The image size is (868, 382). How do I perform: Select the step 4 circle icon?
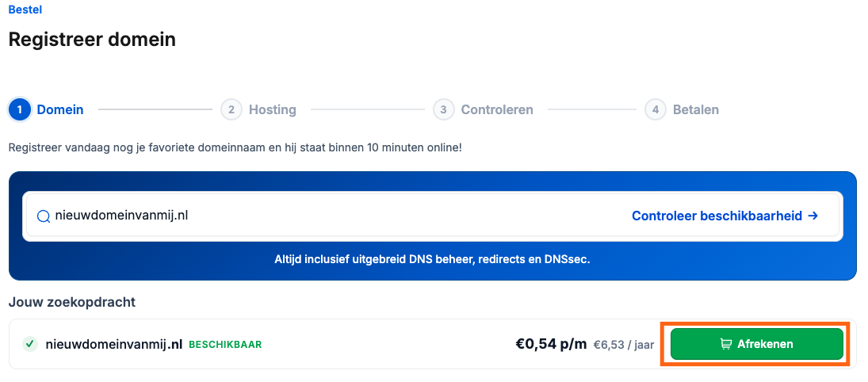tap(656, 109)
